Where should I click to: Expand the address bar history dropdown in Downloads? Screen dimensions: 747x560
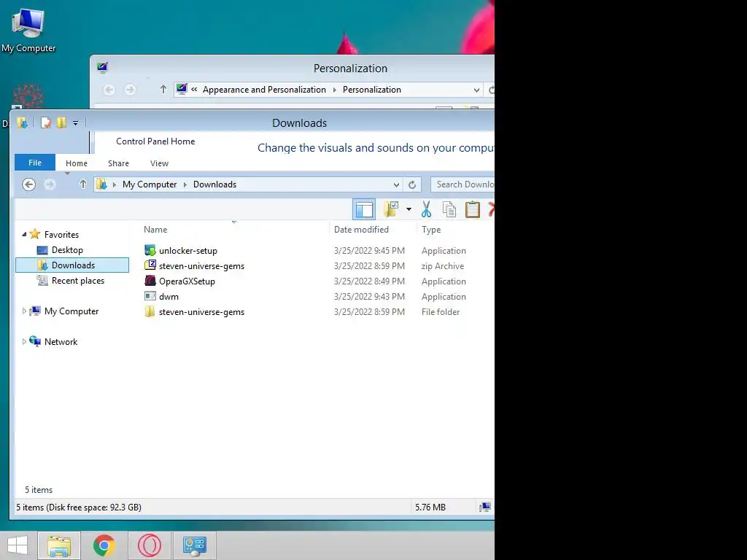point(396,184)
